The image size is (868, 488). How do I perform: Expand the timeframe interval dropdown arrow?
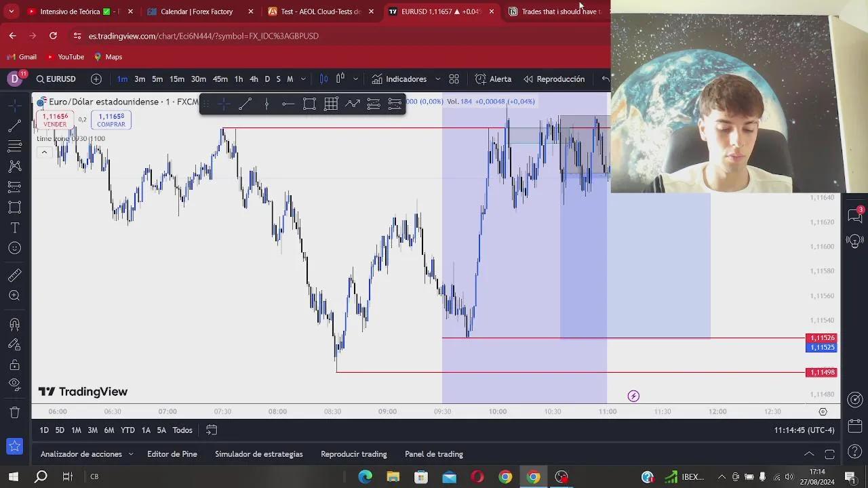click(x=303, y=79)
